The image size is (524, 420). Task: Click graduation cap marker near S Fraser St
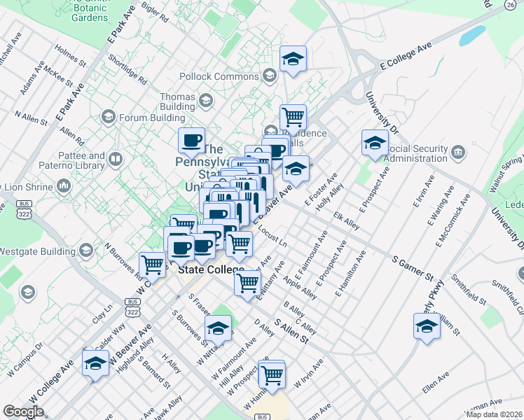click(219, 331)
